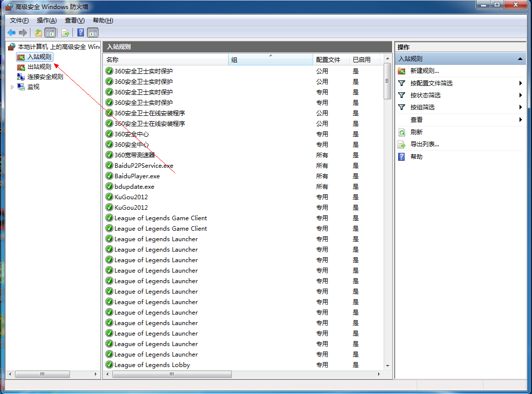Click the blue Help toolbar icon
Image resolution: width=532 pixels, height=394 pixels.
(81, 32)
